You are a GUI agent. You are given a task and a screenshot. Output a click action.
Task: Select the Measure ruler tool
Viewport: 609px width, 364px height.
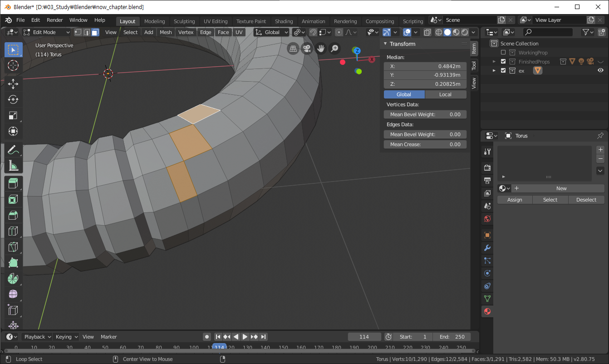pyautogui.click(x=13, y=166)
